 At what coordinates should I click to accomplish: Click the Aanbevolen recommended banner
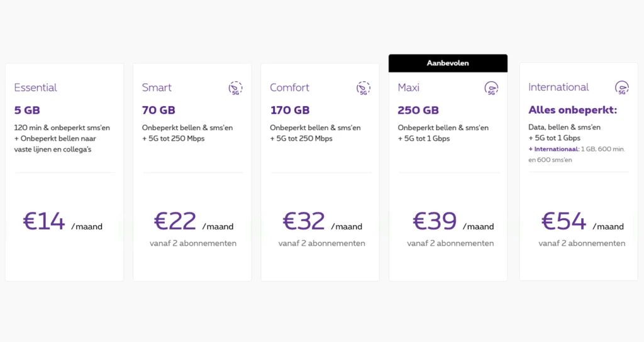pyautogui.click(x=448, y=63)
